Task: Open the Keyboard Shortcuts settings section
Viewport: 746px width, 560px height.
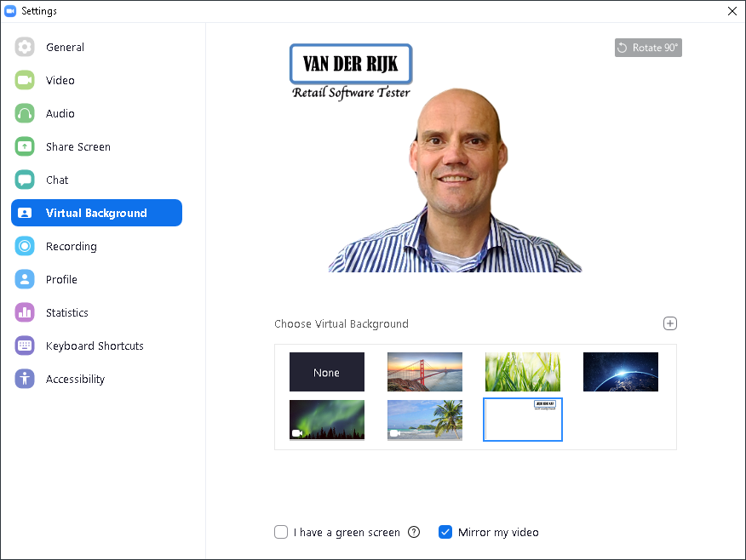Action: 95,346
